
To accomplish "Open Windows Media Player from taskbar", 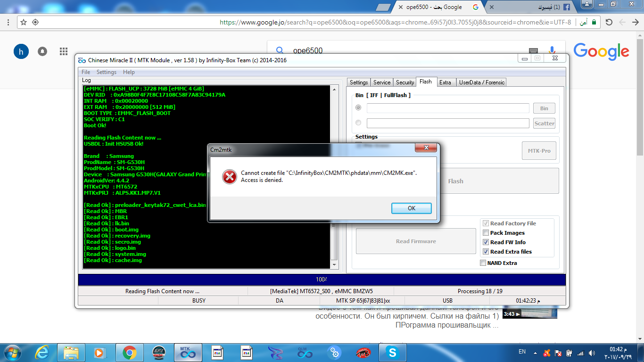I will tap(100, 352).
